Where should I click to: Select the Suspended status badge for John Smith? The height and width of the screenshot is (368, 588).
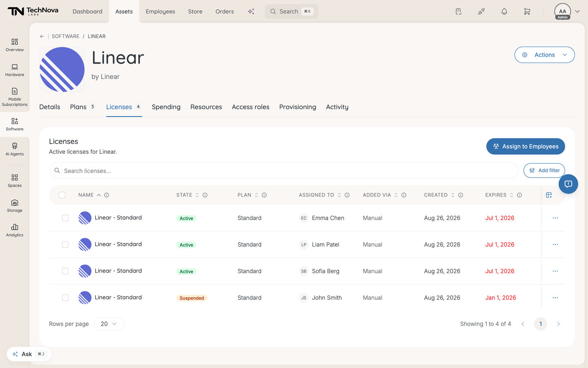(x=192, y=298)
